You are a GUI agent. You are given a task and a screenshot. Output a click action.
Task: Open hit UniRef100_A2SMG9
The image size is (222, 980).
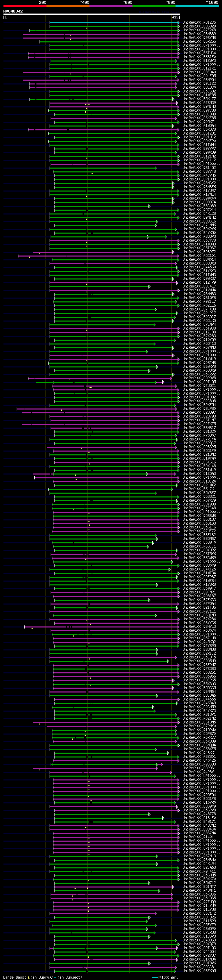[199, 103]
